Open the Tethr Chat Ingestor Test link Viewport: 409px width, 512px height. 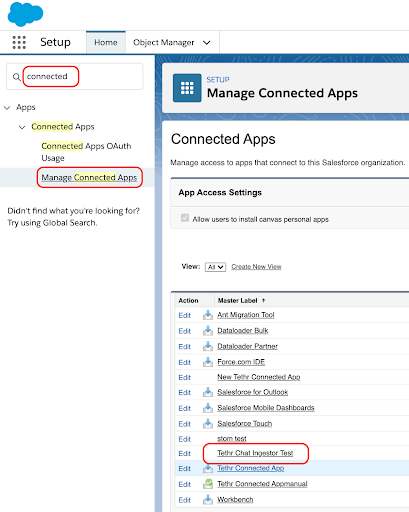255,453
